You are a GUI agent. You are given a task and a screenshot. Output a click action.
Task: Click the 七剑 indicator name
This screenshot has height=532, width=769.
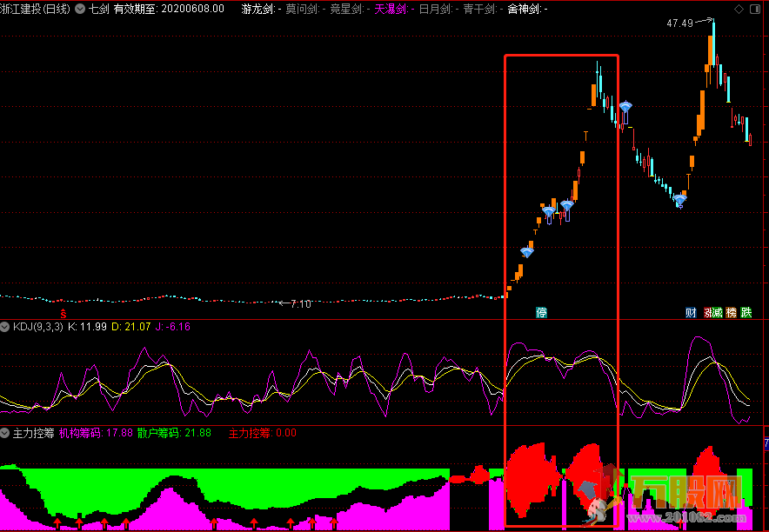point(98,9)
